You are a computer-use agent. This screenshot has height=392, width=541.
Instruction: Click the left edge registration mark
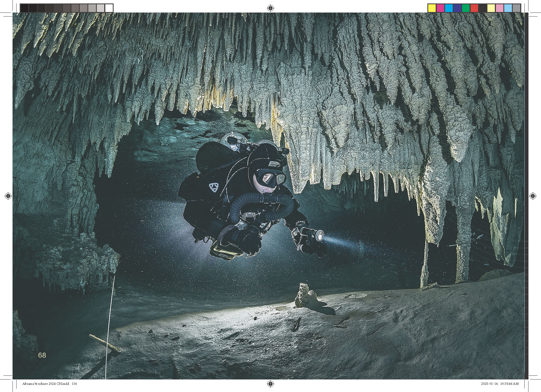tap(8, 196)
